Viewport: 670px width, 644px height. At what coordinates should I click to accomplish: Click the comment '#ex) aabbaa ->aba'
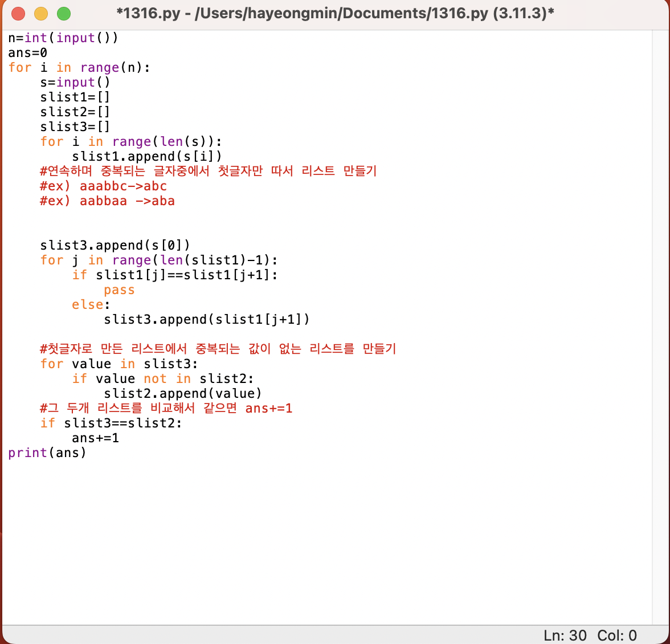(107, 201)
